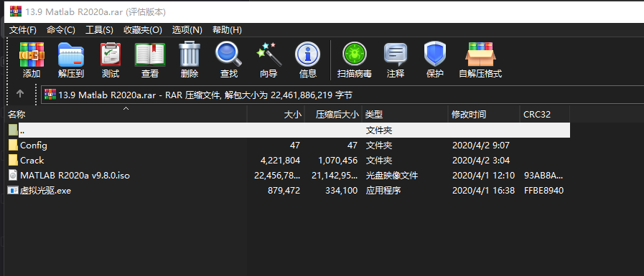Open the Wizard (向导) wand icon
The width and height of the screenshot is (644, 276).
tap(269, 54)
